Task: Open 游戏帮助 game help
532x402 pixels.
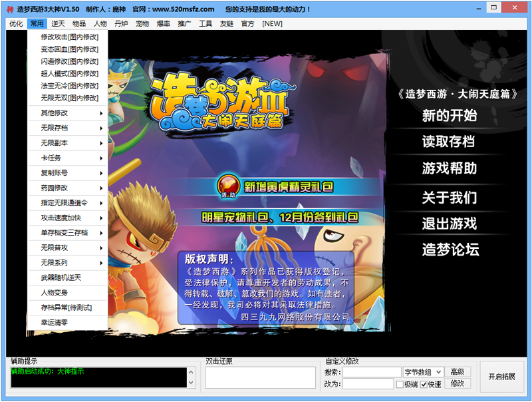Action: point(450,168)
